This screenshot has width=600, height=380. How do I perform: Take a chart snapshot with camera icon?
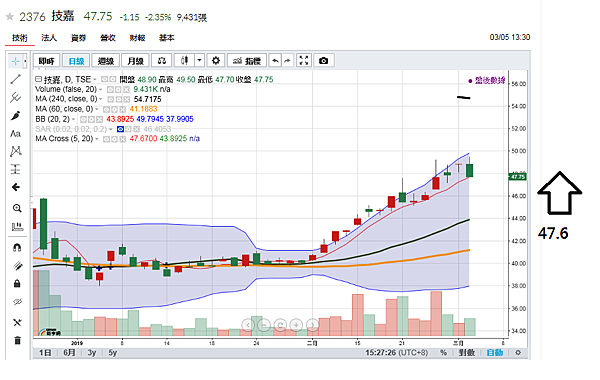tap(323, 60)
